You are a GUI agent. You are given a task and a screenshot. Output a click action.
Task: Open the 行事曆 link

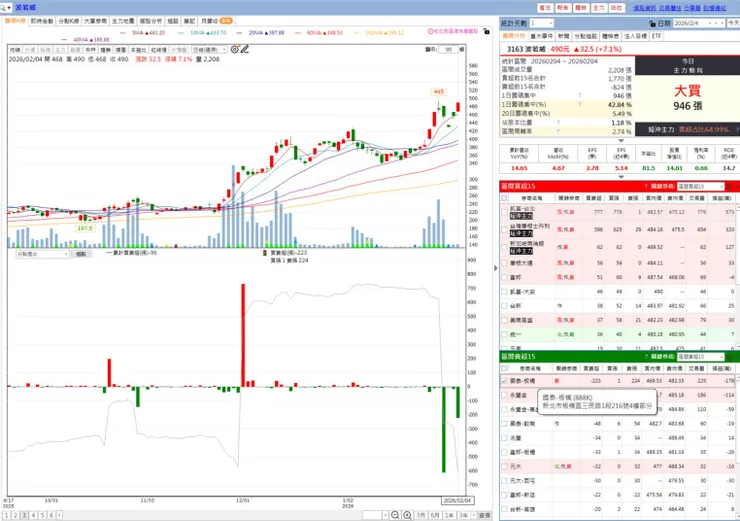coord(692,8)
